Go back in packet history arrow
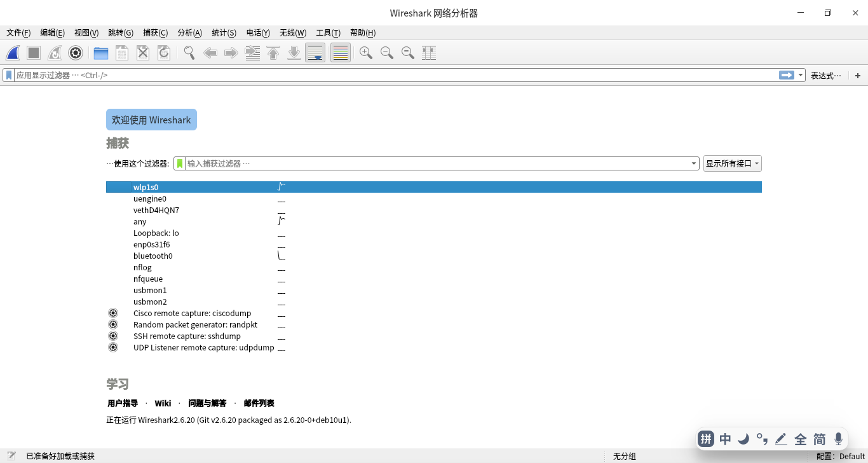The width and height of the screenshot is (868, 463). [210, 53]
